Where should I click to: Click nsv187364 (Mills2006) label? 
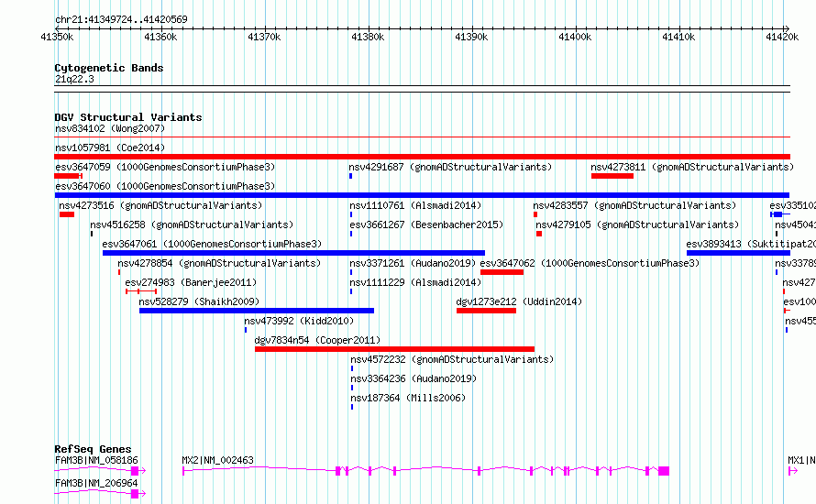[x=407, y=398]
